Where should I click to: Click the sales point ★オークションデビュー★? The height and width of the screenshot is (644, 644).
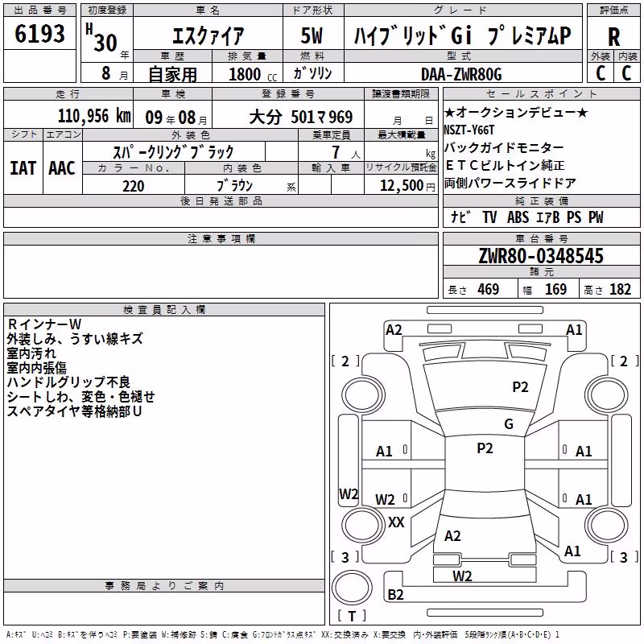(x=516, y=112)
